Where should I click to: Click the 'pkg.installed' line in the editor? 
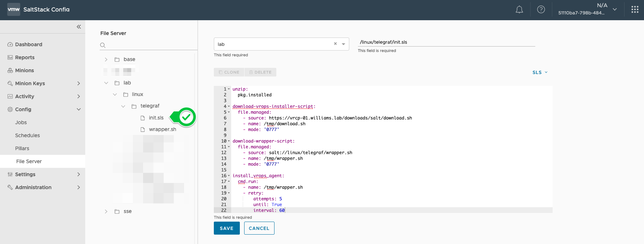point(255,95)
